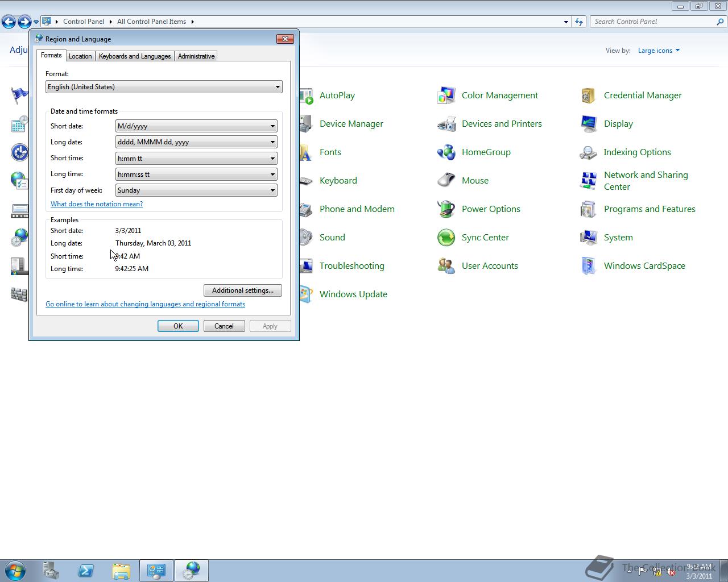Open 'What does the notation mean?' link
728x582 pixels.
tap(97, 204)
